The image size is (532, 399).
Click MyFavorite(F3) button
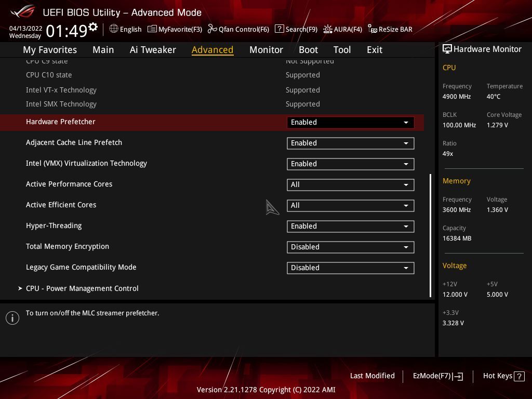(175, 29)
